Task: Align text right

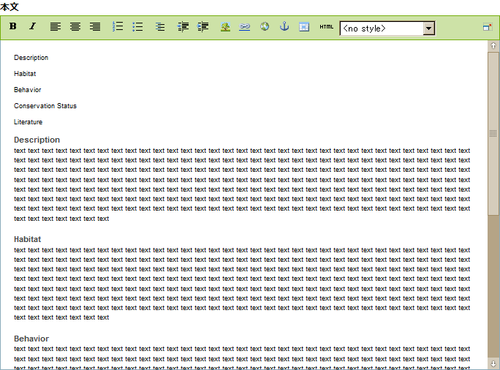Action: pyautogui.click(x=95, y=27)
